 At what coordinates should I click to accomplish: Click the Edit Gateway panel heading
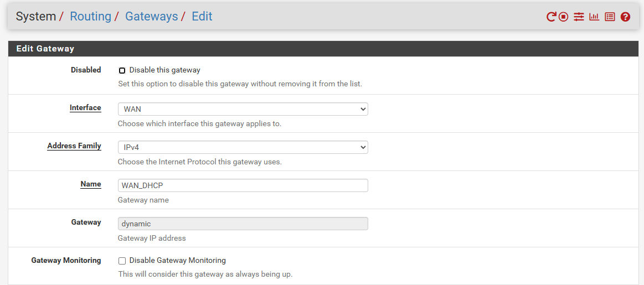[45, 49]
